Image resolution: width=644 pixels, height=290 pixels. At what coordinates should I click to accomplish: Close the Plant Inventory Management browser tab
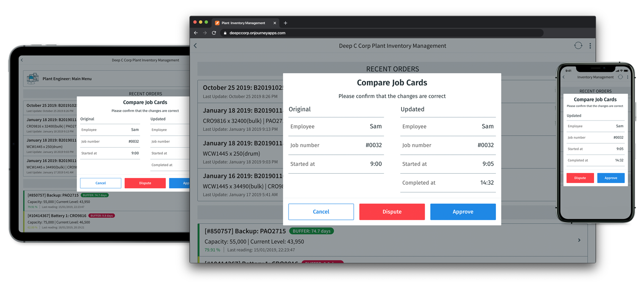click(x=275, y=23)
